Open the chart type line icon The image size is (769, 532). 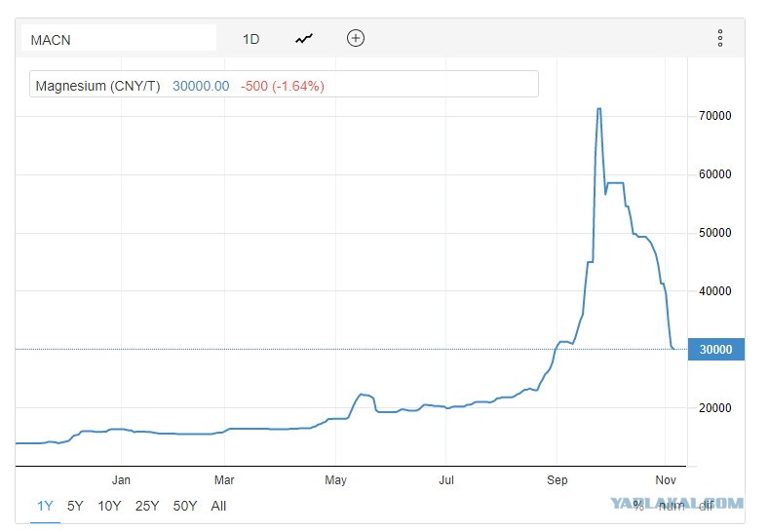pyautogui.click(x=304, y=39)
